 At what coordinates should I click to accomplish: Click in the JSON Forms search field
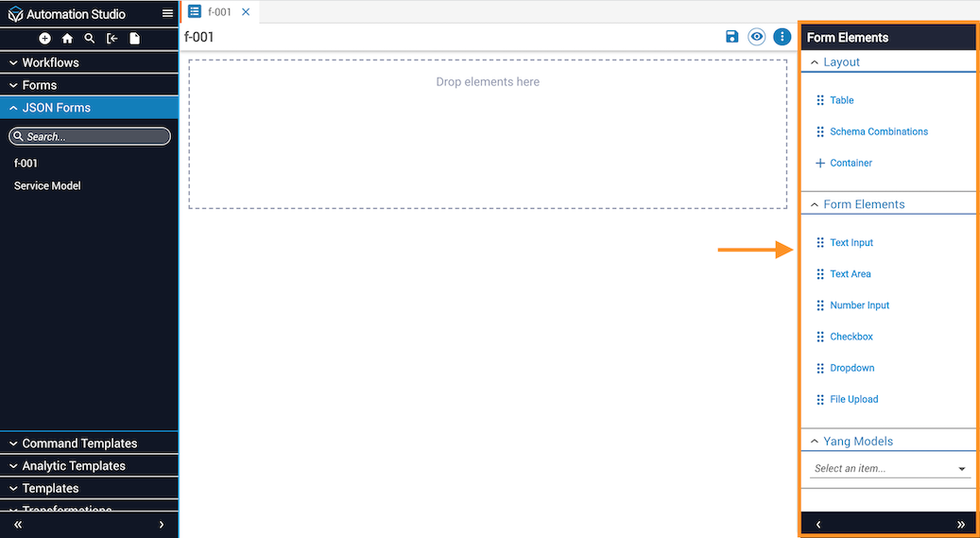tap(90, 136)
